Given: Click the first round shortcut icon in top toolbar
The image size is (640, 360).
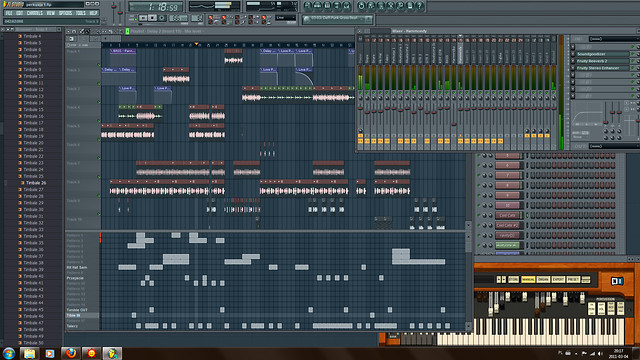Looking at the screenshot, I should click(308, 6).
